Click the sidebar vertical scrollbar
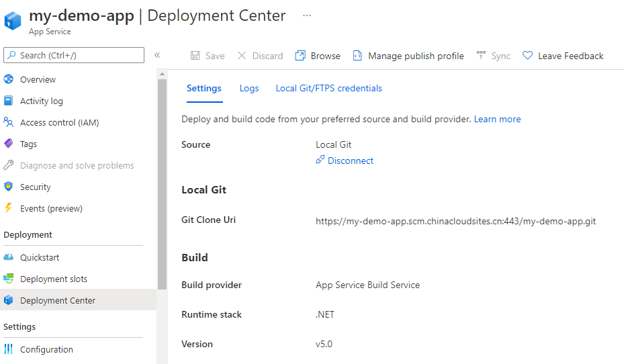The image size is (624, 364). coord(162,181)
